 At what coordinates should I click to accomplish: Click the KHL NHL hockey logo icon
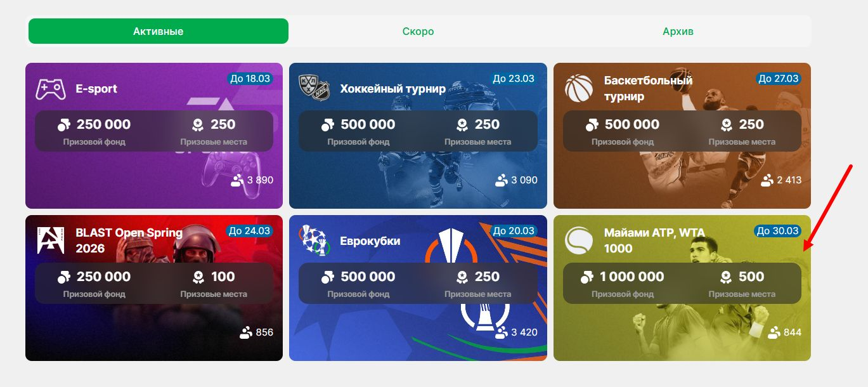[314, 89]
